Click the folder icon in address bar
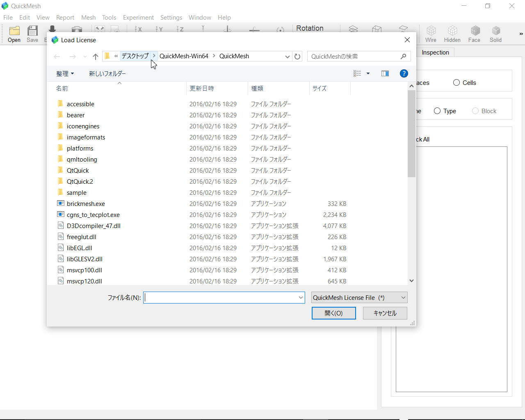 point(107,56)
